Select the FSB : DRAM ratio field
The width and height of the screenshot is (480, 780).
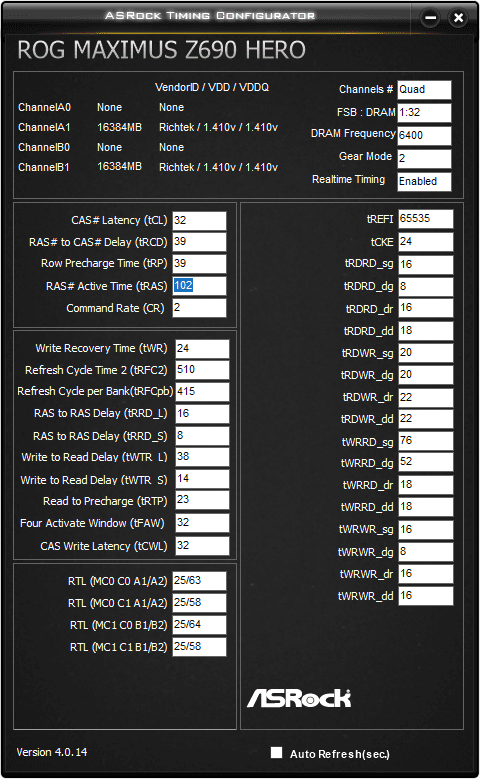click(x=424, y=113)
